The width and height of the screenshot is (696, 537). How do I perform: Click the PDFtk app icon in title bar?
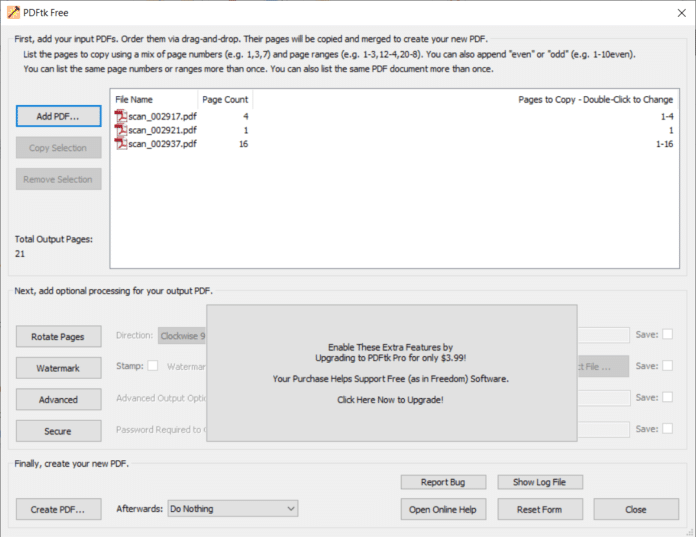[12, 11]
